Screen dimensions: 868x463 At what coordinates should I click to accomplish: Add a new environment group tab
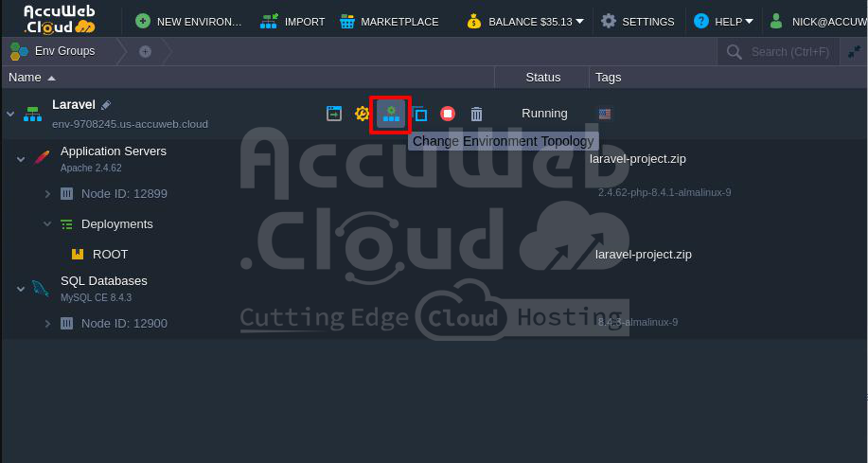[x=145, y=51]
